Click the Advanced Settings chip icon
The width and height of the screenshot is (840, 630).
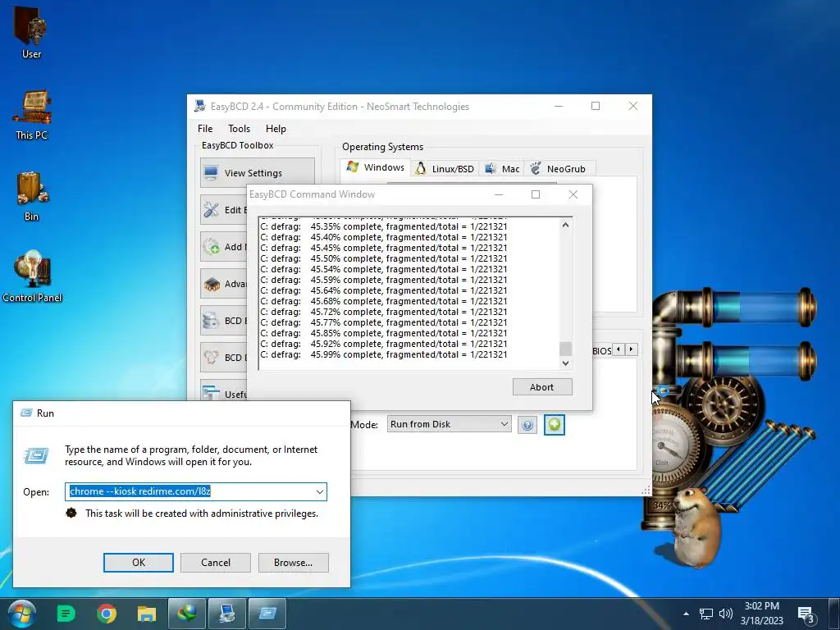211,284
